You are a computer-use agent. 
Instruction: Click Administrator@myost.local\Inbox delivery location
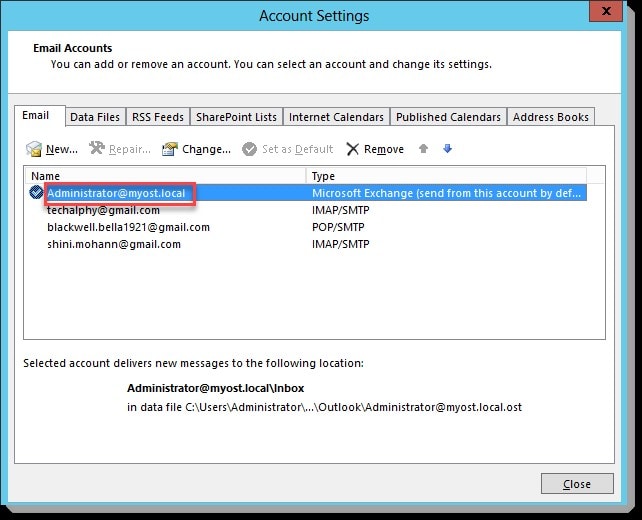point(216,388)
